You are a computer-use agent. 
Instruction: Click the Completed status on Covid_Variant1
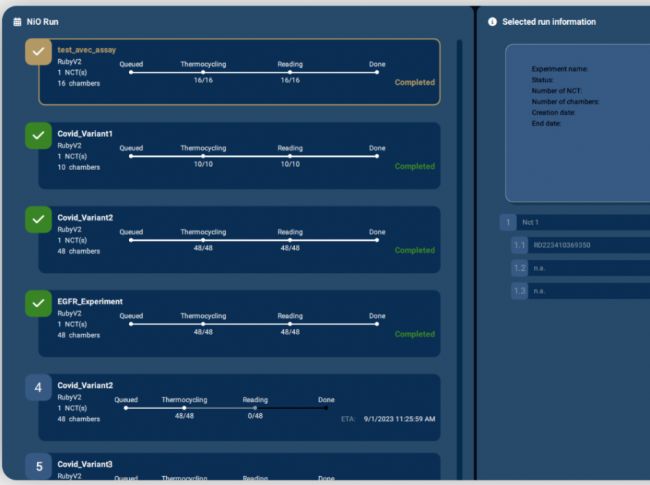pyautogui.click(x=415, y=167)
